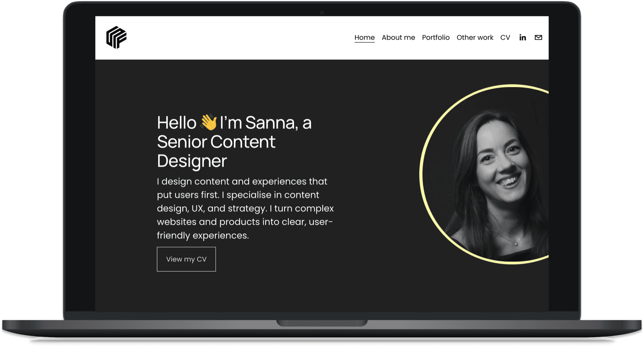This screenshot has height=348, width=644.
Task: Select CV in the navigation bar
Action: (505, 37)
